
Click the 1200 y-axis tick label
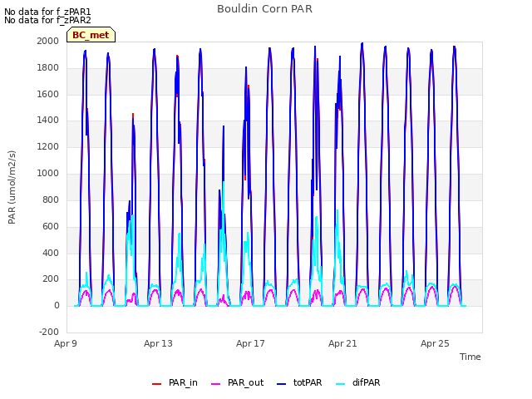pos(48,146)
